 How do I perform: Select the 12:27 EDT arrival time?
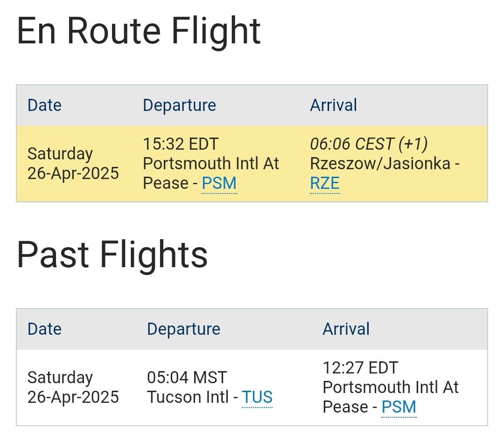click(360, 368)
